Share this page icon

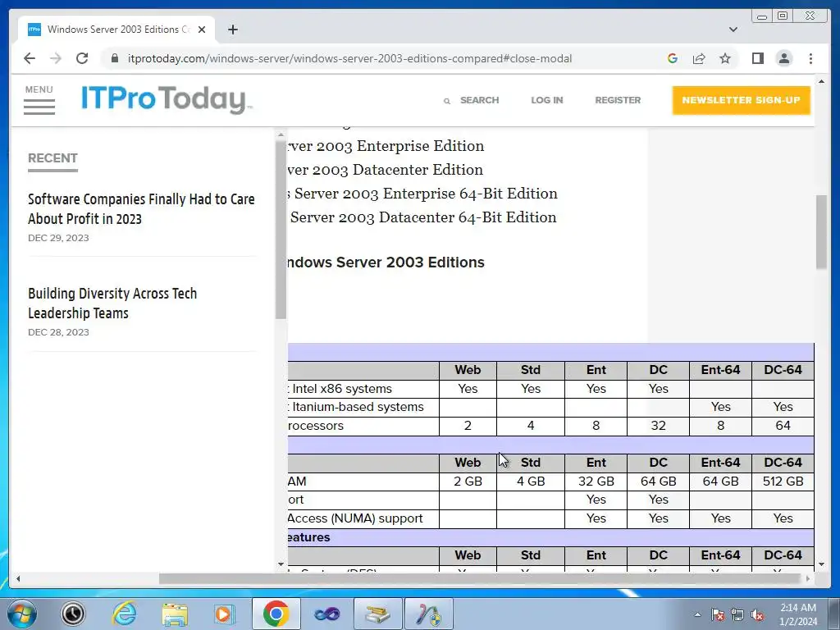click(x=699, y=58)
